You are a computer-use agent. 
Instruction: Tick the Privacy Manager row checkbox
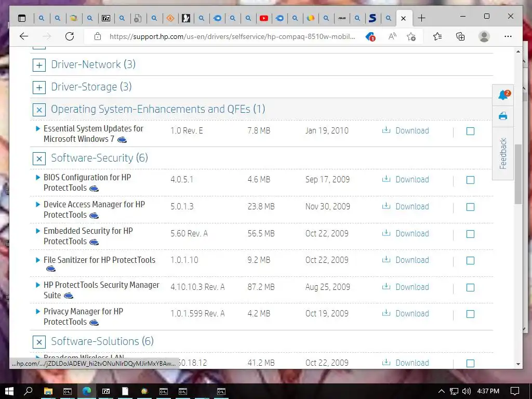point(470,314)
